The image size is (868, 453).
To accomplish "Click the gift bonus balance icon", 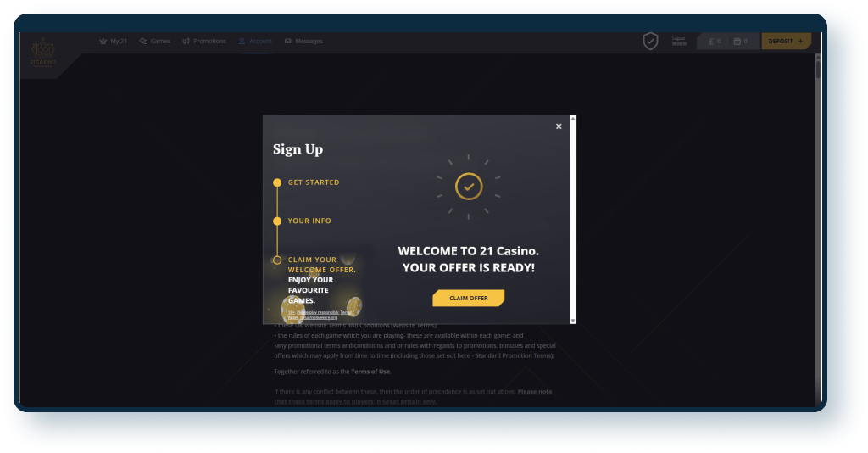I will [737, 41].
